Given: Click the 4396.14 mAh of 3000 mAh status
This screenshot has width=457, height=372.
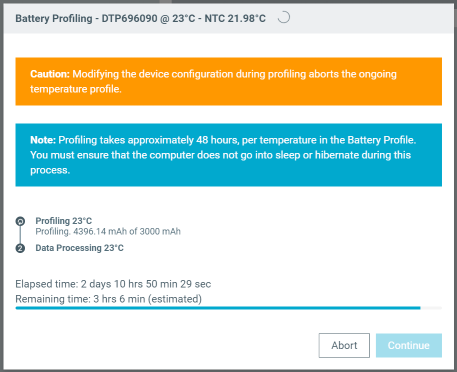Looking at the screenshot, I should tap(127, 231).
